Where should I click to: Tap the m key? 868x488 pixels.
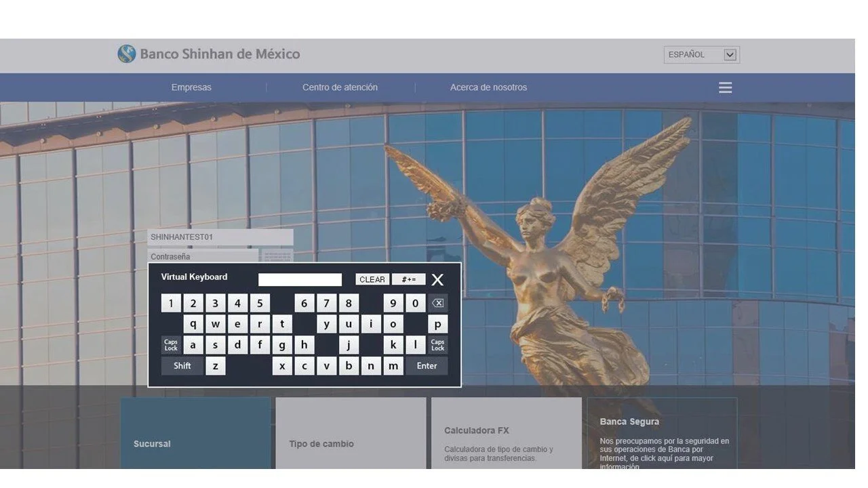(x=393, y=366)
